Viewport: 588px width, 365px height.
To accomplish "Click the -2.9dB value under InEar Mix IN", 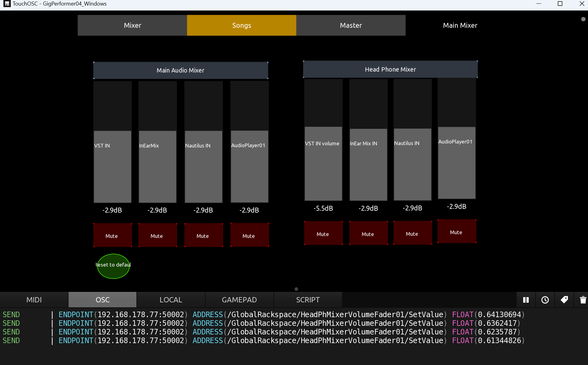I will (368, 208).
